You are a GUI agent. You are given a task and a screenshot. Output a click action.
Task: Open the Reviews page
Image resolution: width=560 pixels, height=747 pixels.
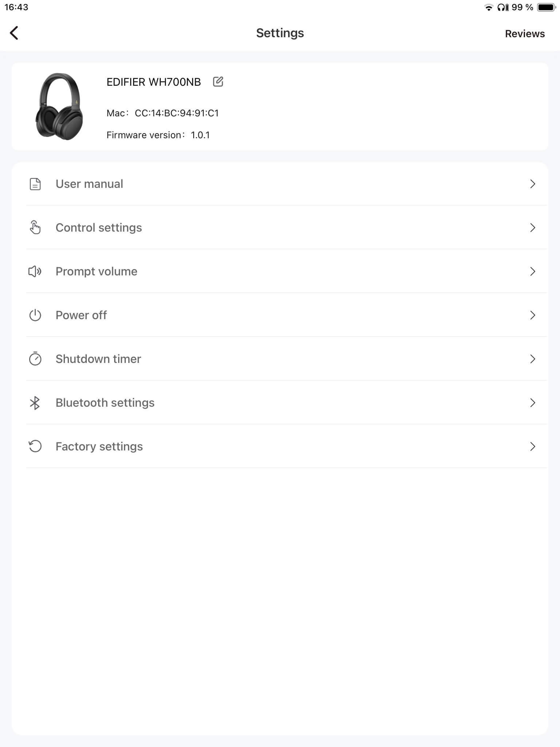(x=525, y=34)
